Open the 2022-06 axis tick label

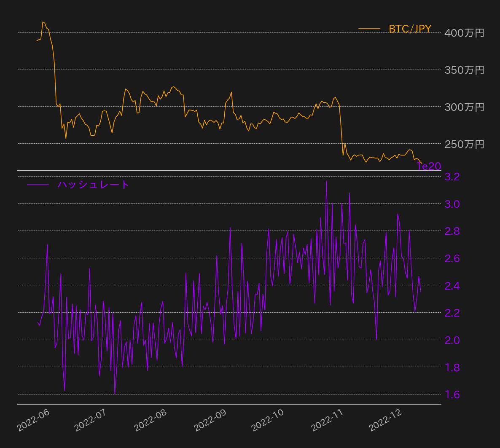click(34, 421)
